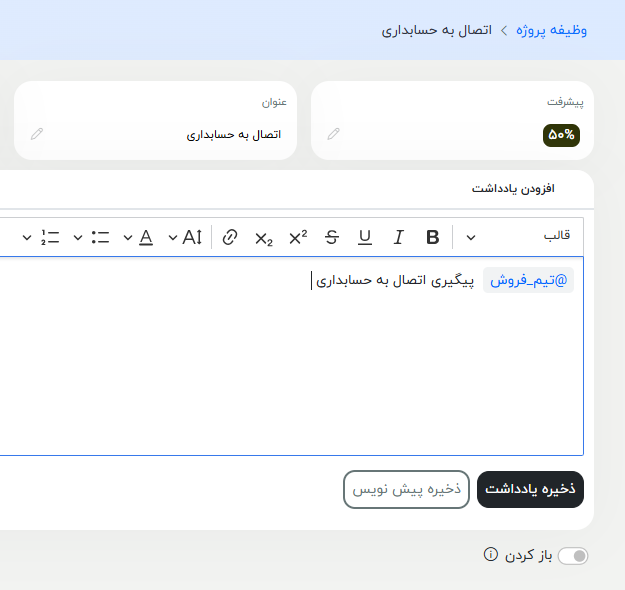Open the font size dropdown
This screenshot has width=625, height=590.
click(x=173, y=237)
